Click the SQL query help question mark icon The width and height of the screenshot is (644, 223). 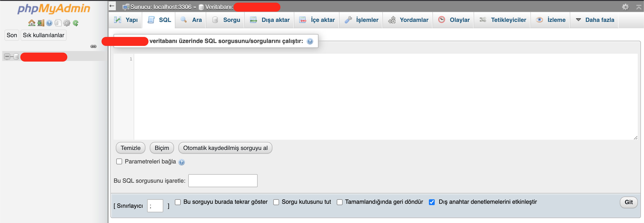310,41
